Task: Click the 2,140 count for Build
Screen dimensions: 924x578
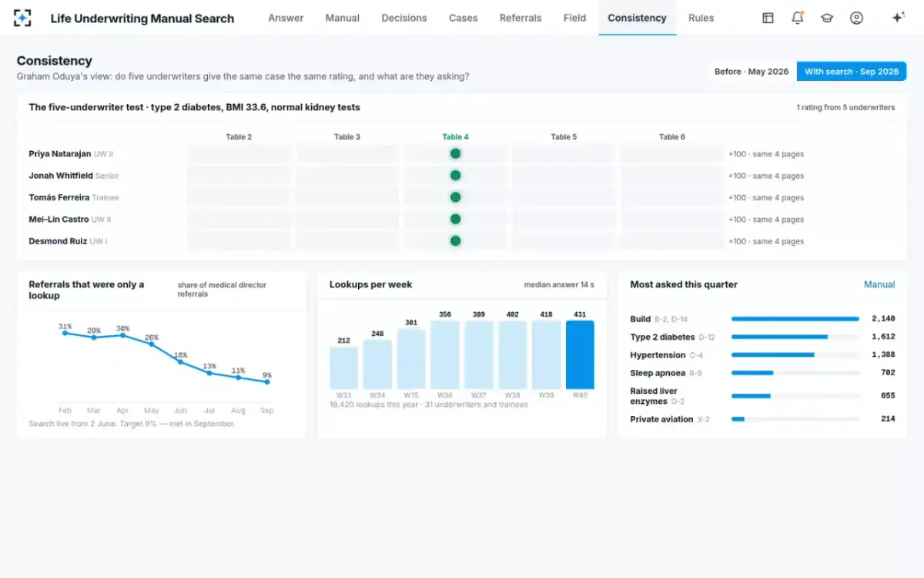Action: click(883, 319)
